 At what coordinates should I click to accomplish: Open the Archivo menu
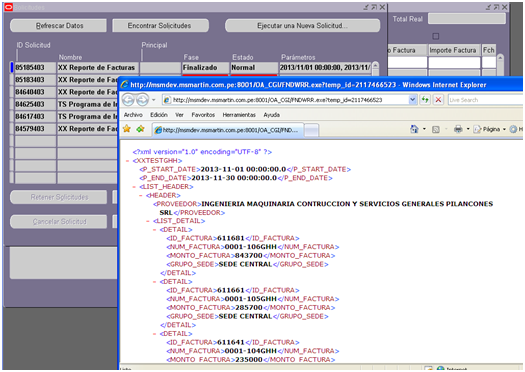tap(133, 115)
